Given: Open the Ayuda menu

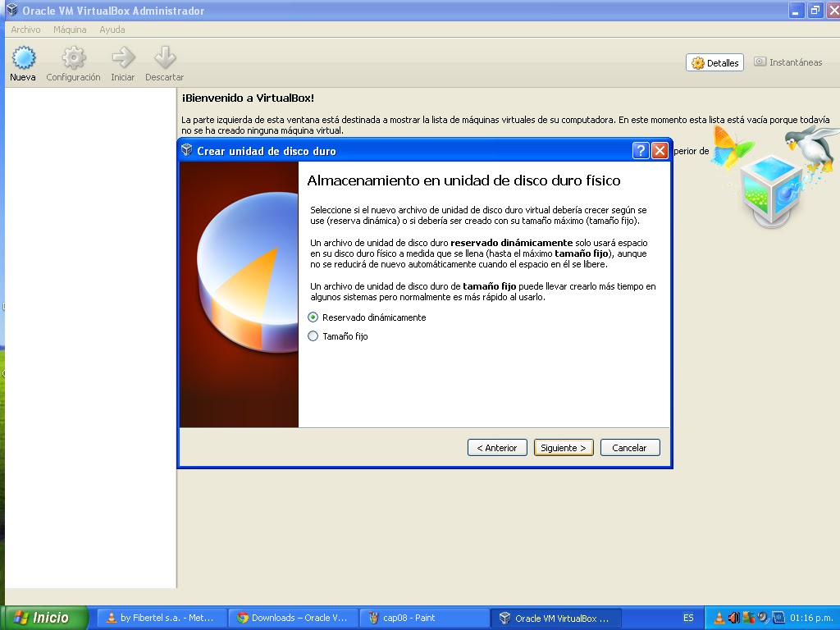Looking at the screenshot, I should (112, 30).
